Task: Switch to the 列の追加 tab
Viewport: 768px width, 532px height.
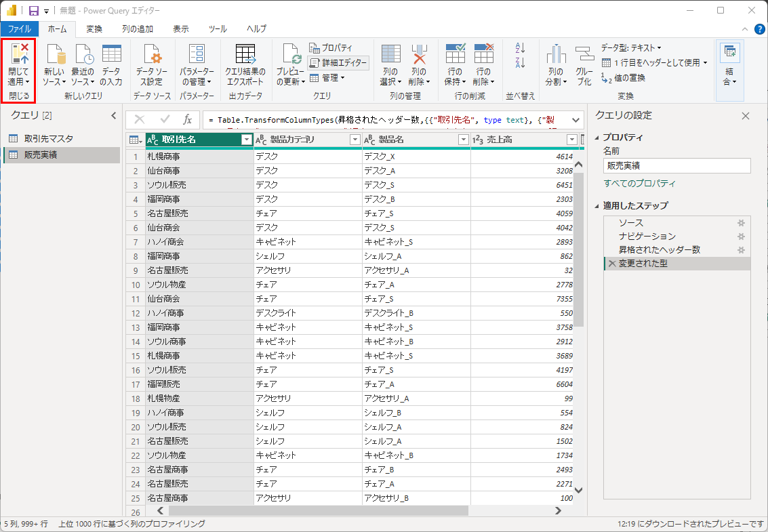Action: point(138,29)
